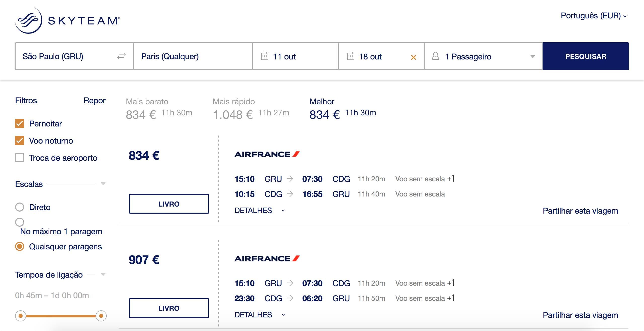Uncheck the Pernoitar filter

[x=20, y=123]
